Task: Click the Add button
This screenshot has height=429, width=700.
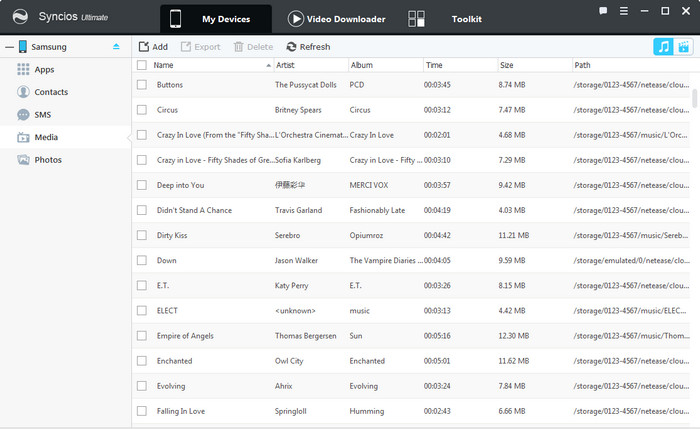Action: tap(153, 46)
